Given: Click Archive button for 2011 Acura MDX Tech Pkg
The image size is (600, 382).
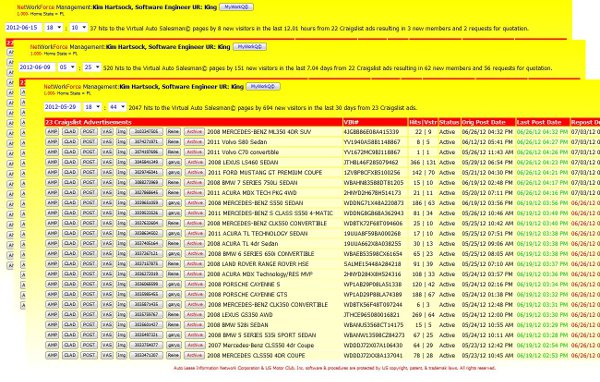Looking at the screenshot, I should (x=194, y=193).
